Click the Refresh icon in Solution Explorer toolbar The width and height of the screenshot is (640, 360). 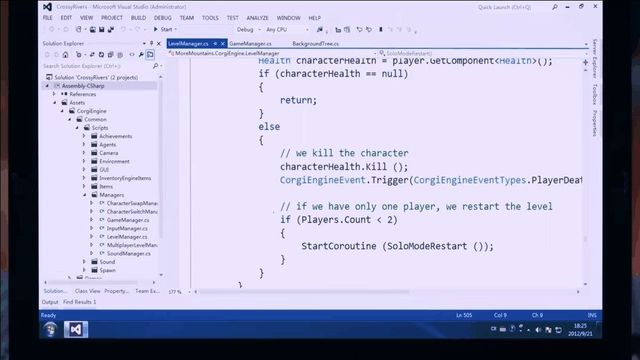(101, 55)
